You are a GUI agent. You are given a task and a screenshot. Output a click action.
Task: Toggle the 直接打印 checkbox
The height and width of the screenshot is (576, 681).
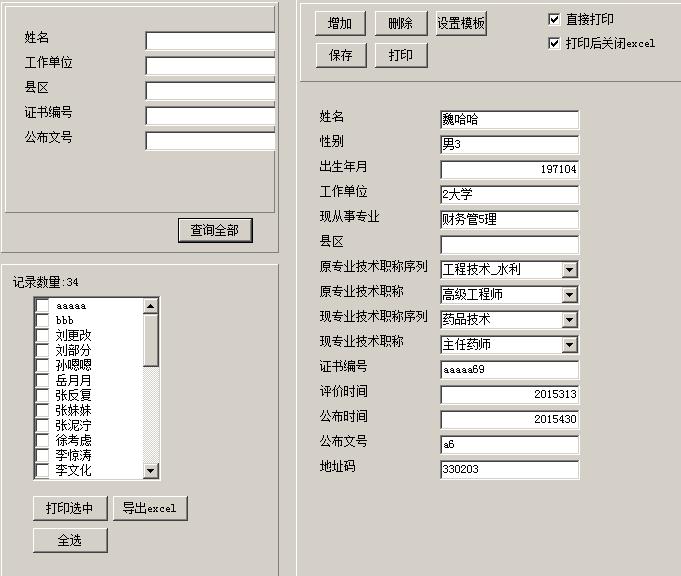(x=554, y=19)
